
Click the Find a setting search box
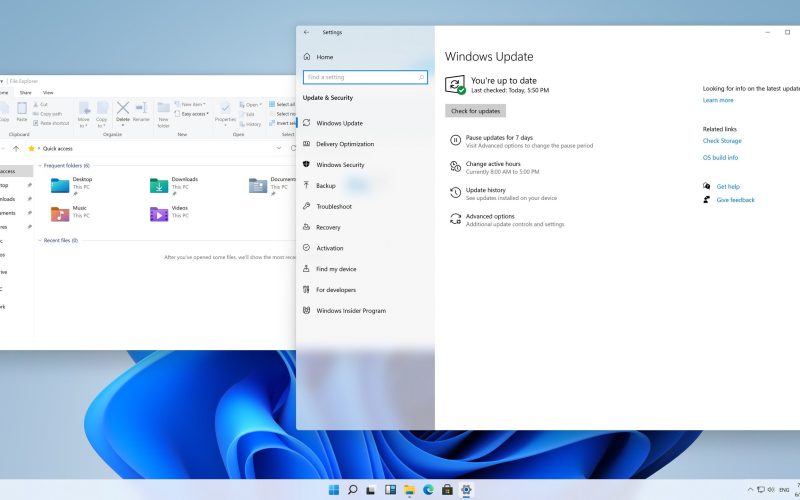[x=365, y=77]
